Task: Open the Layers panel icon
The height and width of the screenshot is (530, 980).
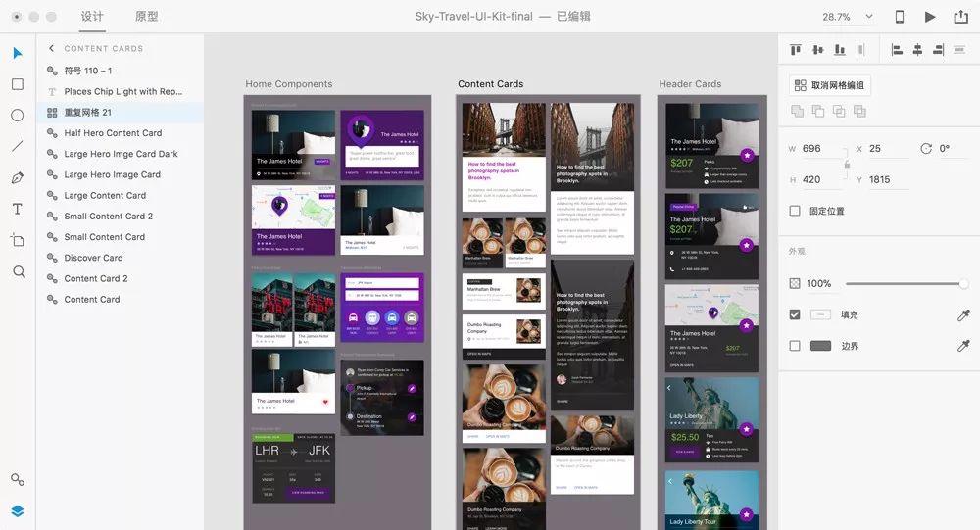Action: (x=18, y=511)
